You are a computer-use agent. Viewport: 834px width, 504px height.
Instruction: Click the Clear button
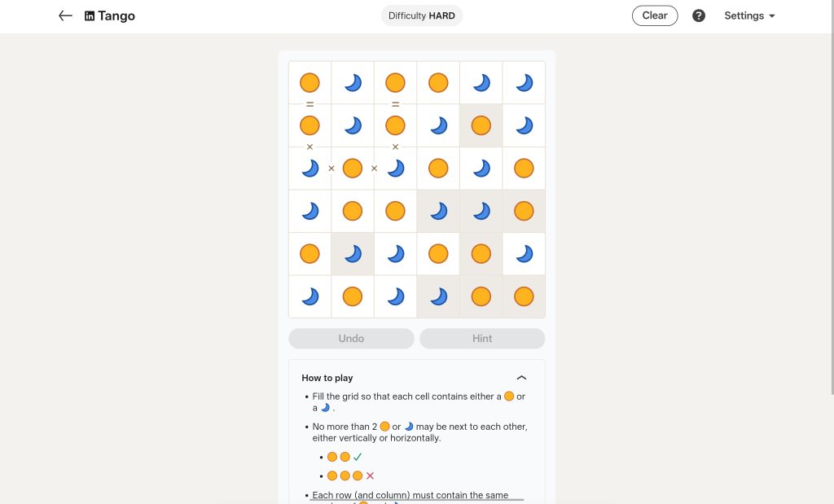[x=655, y=15]
